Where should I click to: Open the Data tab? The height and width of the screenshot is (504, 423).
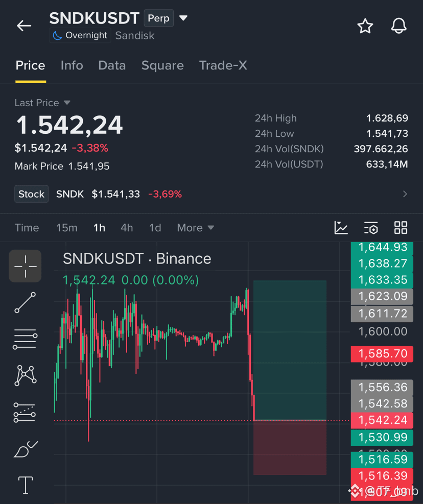click(112, 65)
